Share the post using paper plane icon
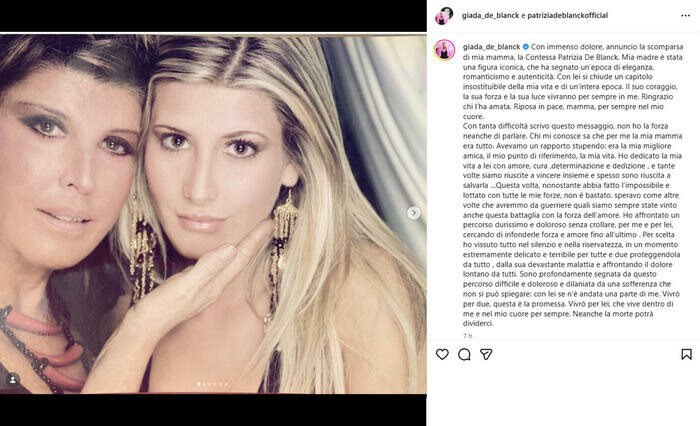Image resolution: width=700 pixels, height=426 pixels. 486,354
